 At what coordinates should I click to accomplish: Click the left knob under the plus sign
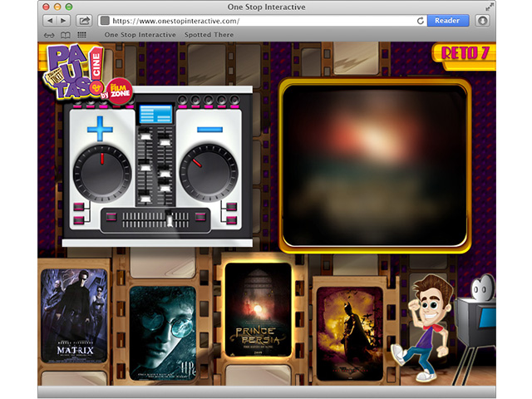[102, 174]
